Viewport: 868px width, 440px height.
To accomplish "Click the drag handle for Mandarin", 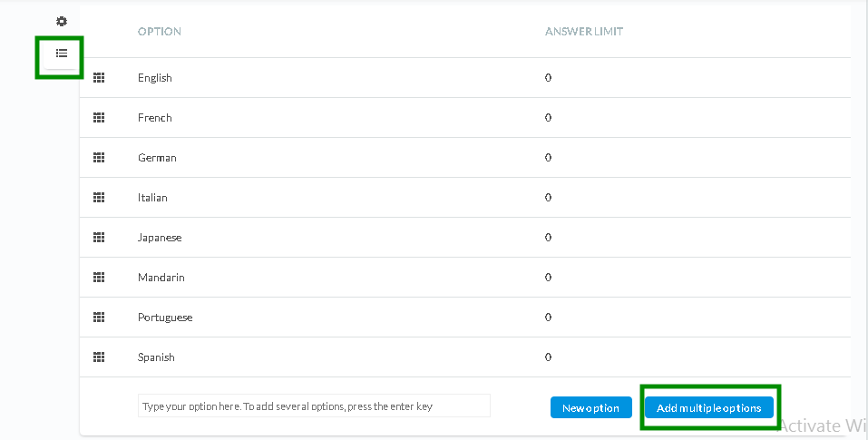I will (99, 278).
